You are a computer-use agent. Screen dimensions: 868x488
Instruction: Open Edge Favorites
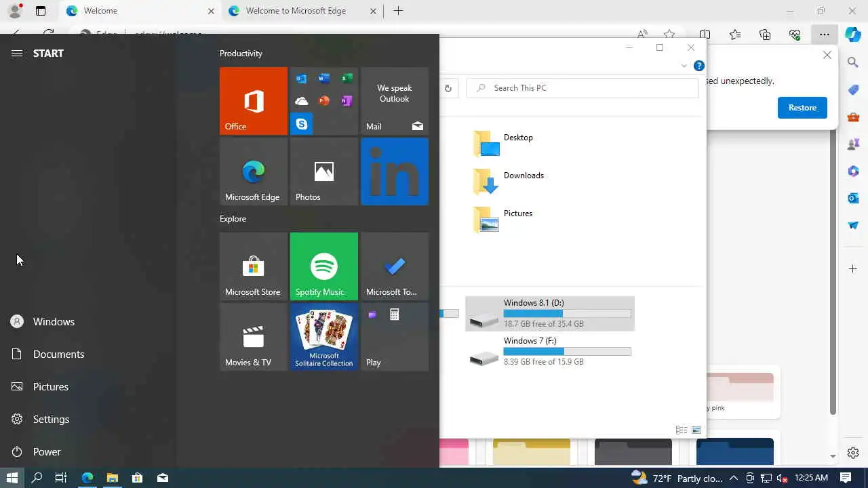coord(735,35)
